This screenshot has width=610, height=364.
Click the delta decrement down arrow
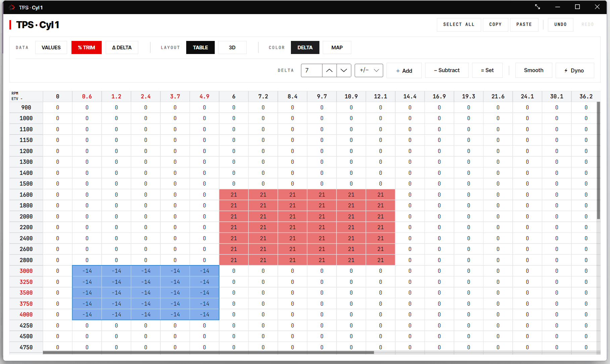pyautogui.click(x=344, y=70)
